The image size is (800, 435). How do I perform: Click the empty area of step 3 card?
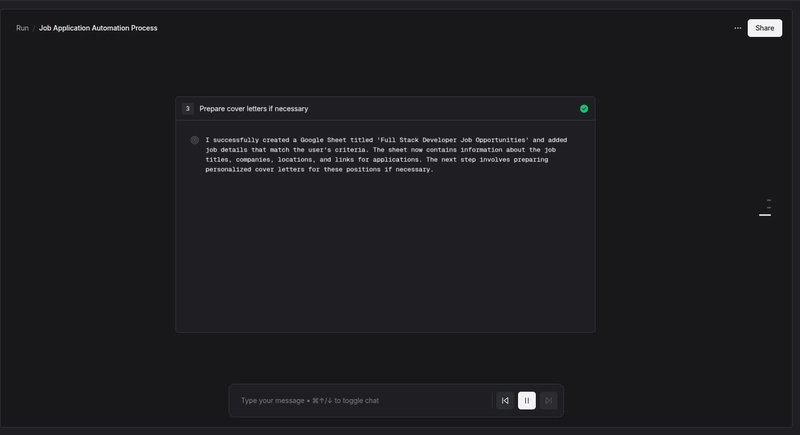click(385, 252)
